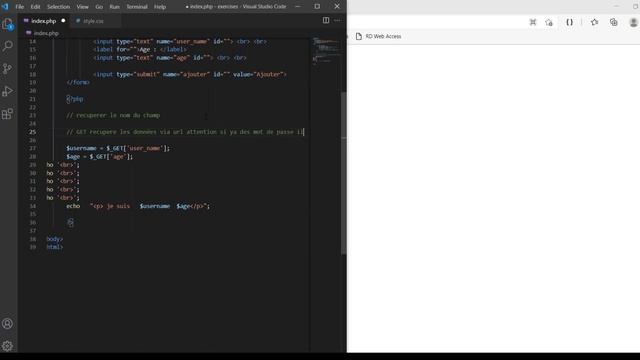Switch to the style.css editor tab
The height and width of the screenshot is (360, 640).
93,21
